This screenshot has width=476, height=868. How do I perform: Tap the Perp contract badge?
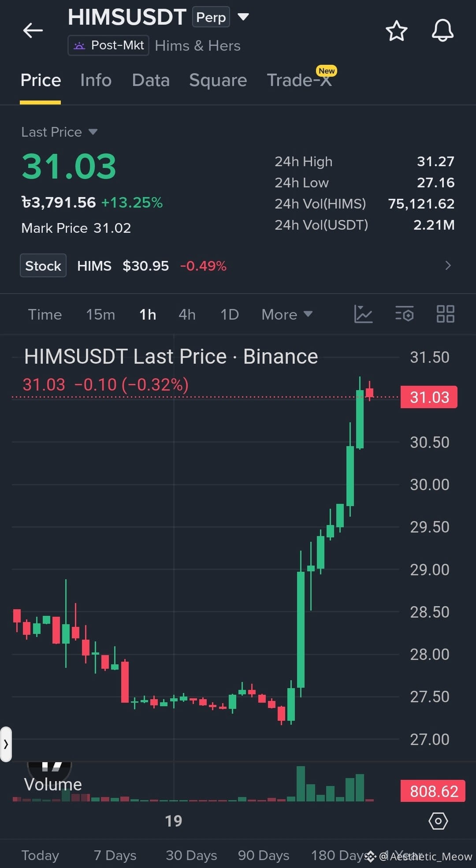coord(211,17)
